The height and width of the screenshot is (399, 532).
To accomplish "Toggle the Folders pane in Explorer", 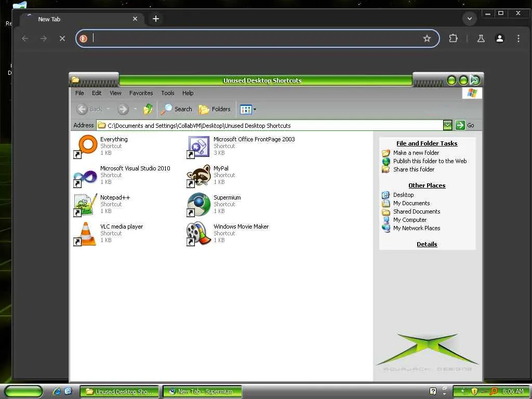I will coord(215,109).
